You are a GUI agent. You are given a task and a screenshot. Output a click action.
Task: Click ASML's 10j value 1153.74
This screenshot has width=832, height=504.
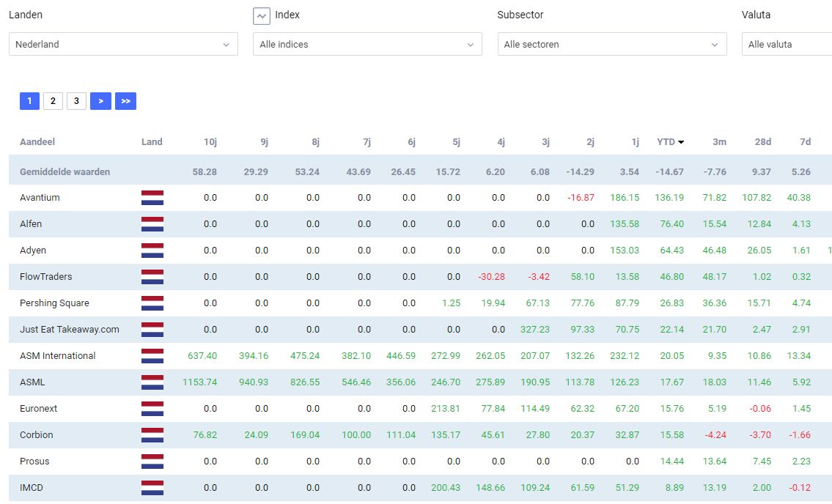click(x=200, y=382)
